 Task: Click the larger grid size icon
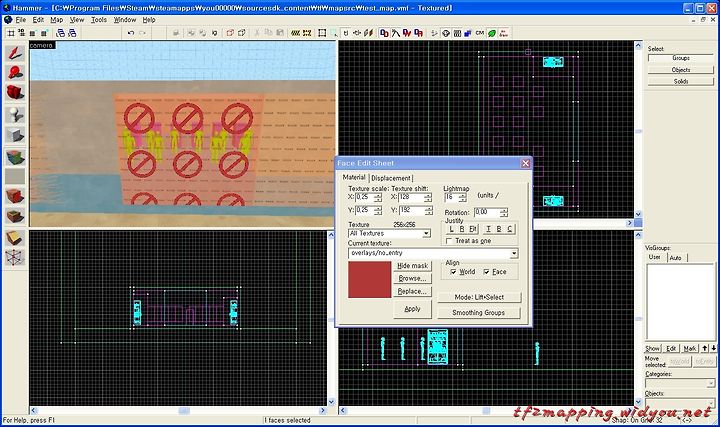tap(44, 33)
